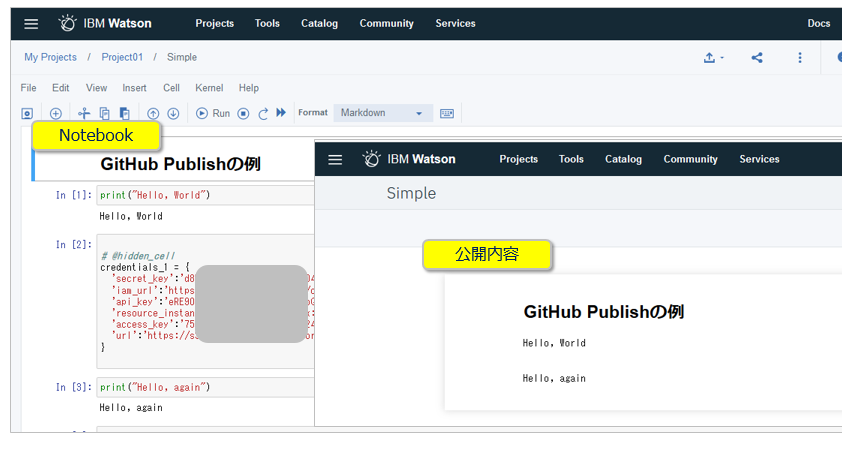The height and width of the screenshot is (451, 842).
Task: Open Services in the published page header
Action: (x=759, y=159)
